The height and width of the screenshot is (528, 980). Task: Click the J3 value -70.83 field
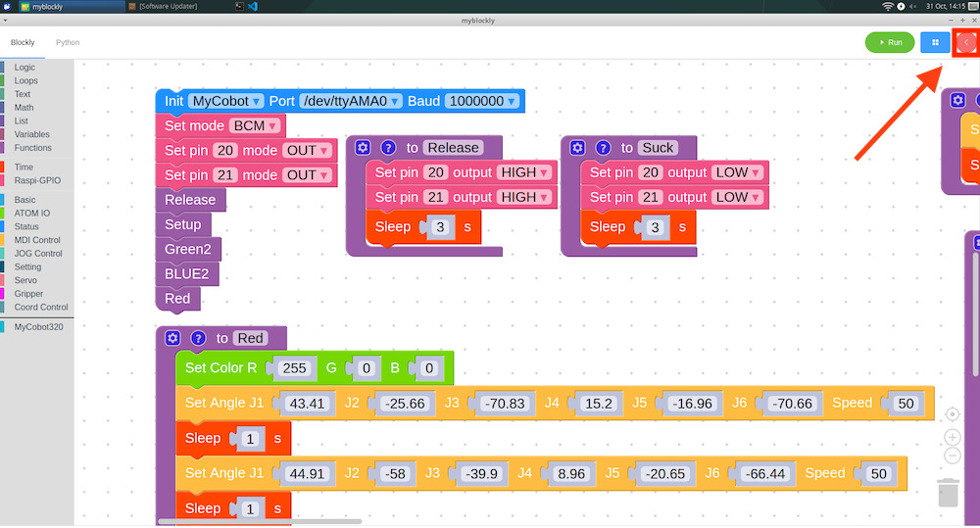click(505, 404)
